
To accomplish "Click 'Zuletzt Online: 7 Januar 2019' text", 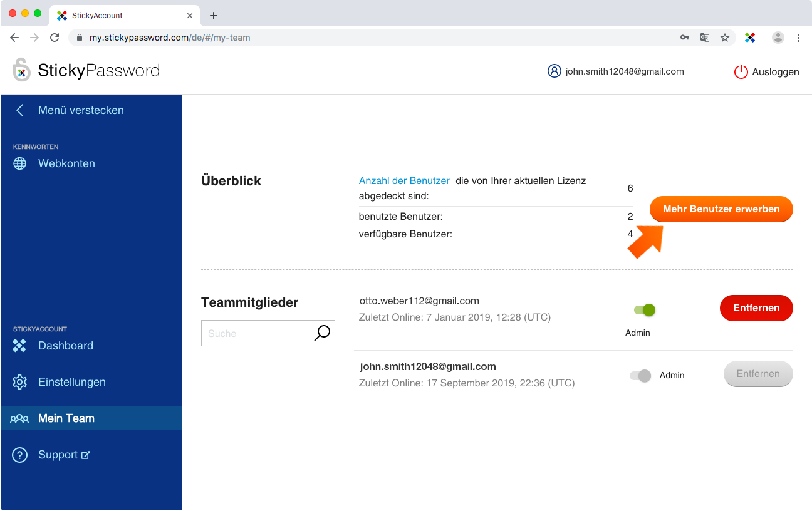I will click(x=455, y=317).
